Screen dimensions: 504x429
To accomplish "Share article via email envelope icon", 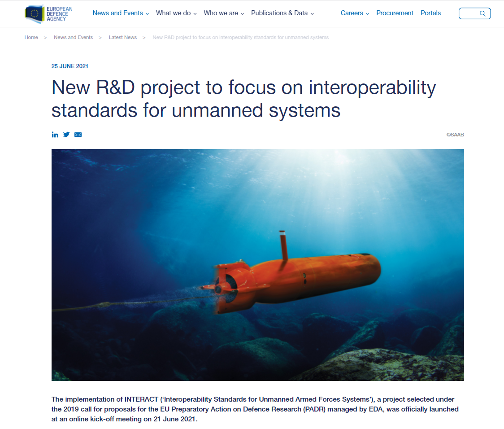I will [x=78, y=135].
